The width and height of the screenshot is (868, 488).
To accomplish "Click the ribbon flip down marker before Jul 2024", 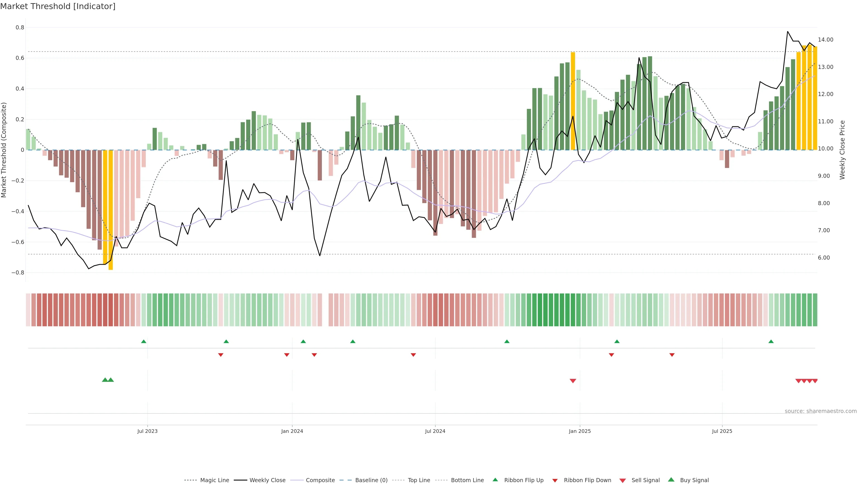I will tap(413, 355).
